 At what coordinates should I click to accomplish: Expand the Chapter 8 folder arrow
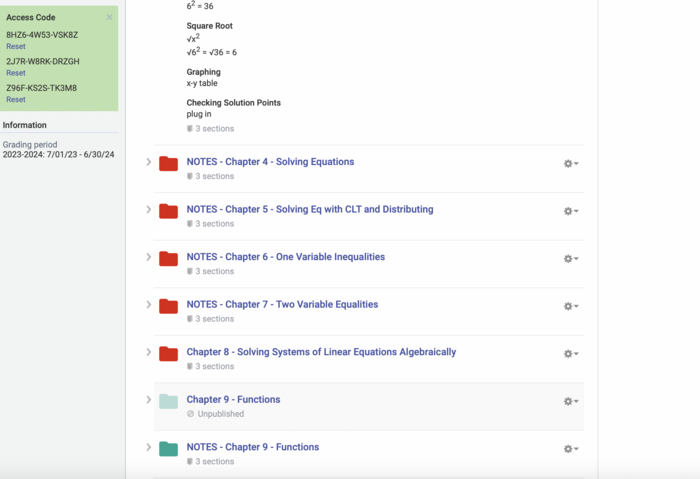pyautogui.click(x=149, y=352)
